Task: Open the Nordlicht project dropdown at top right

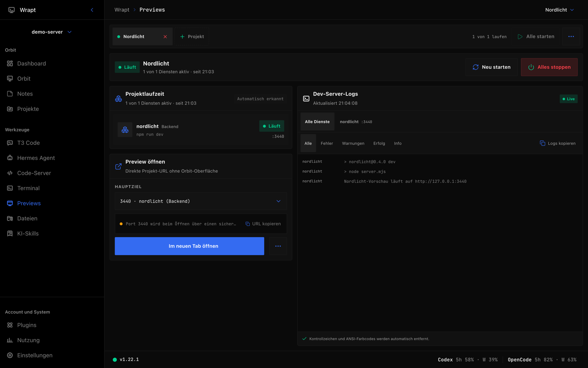Action: pos(559,10)
